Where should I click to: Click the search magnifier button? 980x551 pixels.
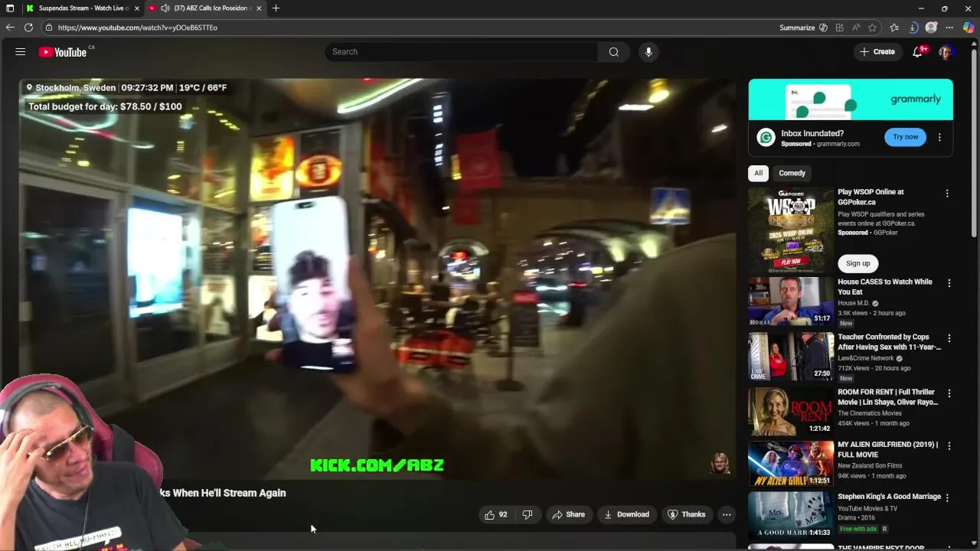point(613,52)
